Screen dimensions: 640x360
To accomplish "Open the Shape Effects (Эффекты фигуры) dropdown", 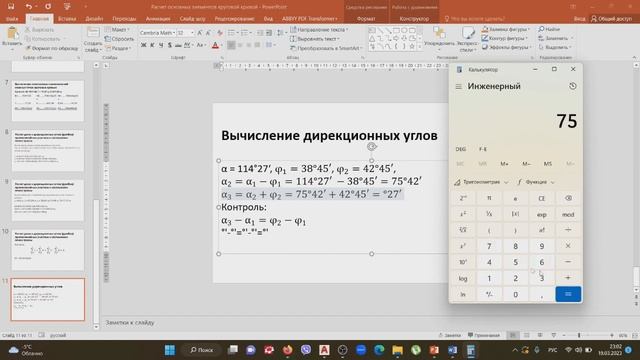I will [x=507, y=47].
